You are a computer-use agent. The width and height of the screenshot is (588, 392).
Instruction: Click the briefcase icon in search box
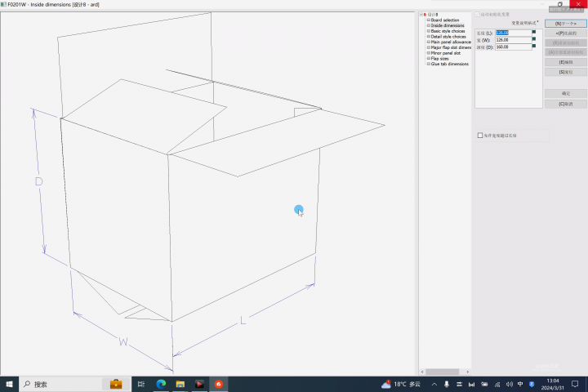coord(116,384)
